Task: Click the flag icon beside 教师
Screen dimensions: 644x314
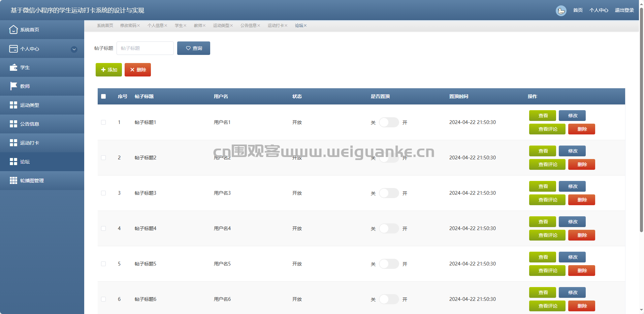Action: (x=13, y=86)
